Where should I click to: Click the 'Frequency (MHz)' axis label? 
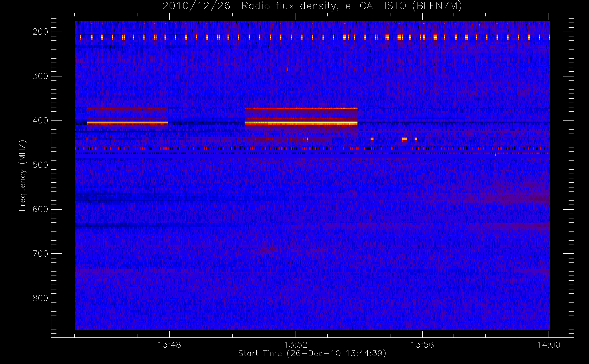[23, 175]
